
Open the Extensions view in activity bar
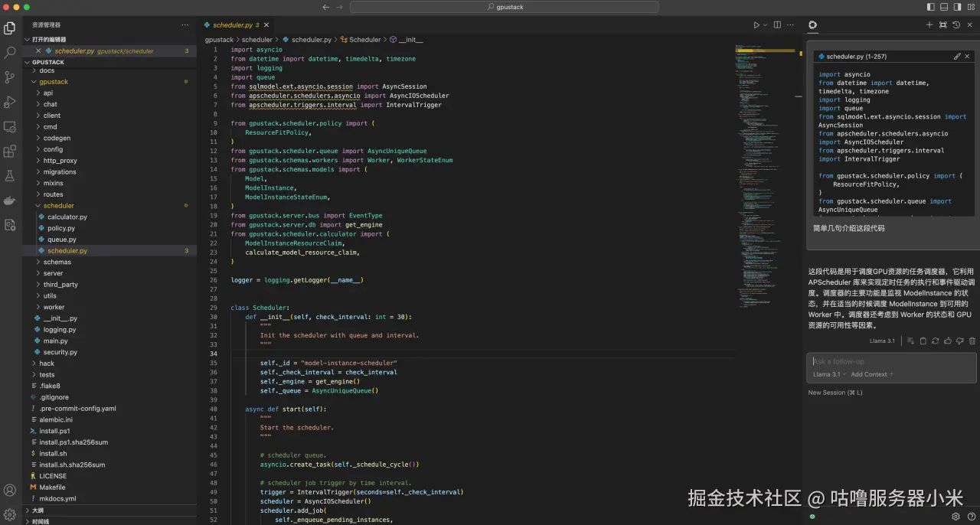coord(10,152)
